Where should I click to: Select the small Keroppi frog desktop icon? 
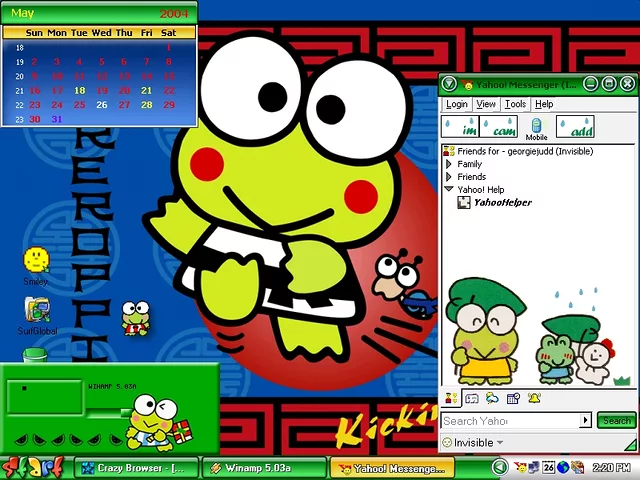pos(136,319)
